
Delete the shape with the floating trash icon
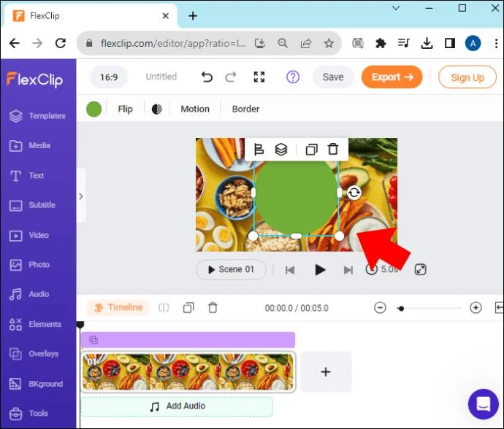[333, 150]
